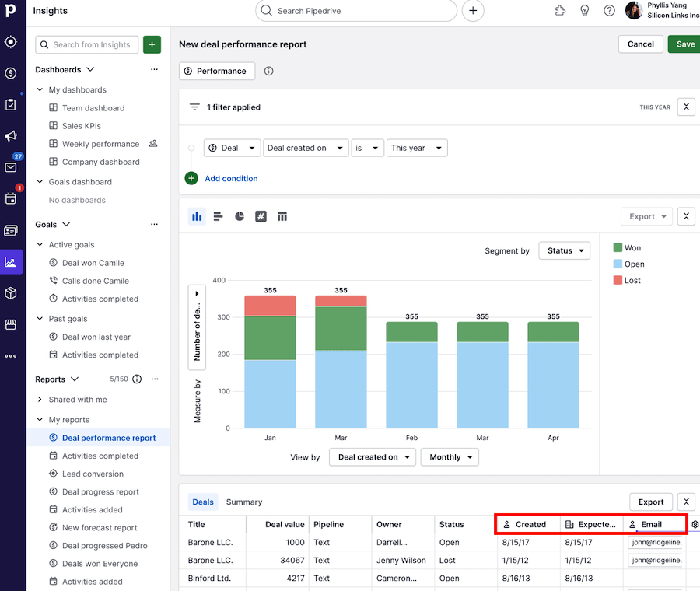Image resolution: width=700 pixels, height=591 pixels.
Task: Toggle the Open status legend item
Action: pyautogui.click(x=632, y=264)
